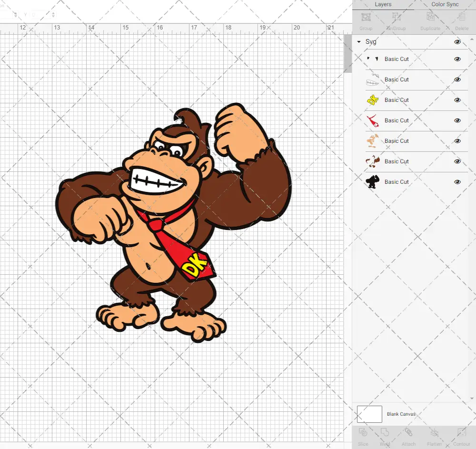Select the tan skin layer thumbnail

tap(373, 141)
